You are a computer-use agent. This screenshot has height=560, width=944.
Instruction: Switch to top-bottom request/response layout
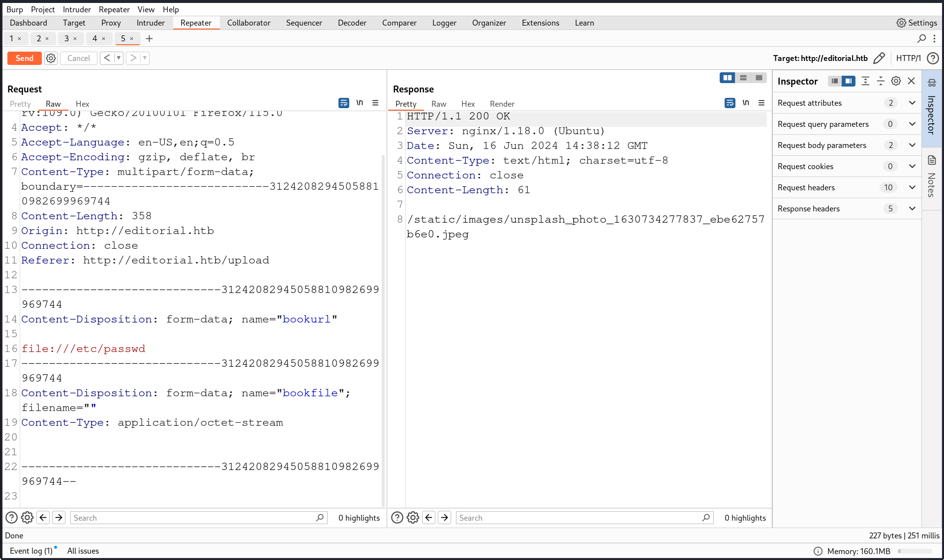pyautogui.click(x=743, y=78)
